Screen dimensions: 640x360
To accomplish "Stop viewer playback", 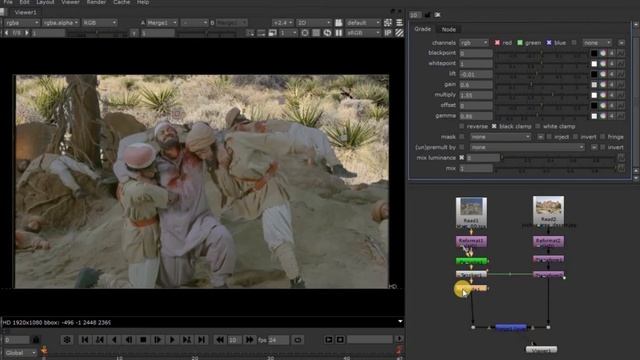I will point(143,340).
